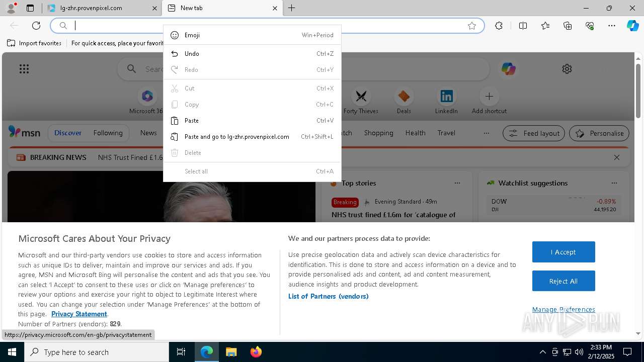Click Import favorites in favorites bar

coord(34,43)
